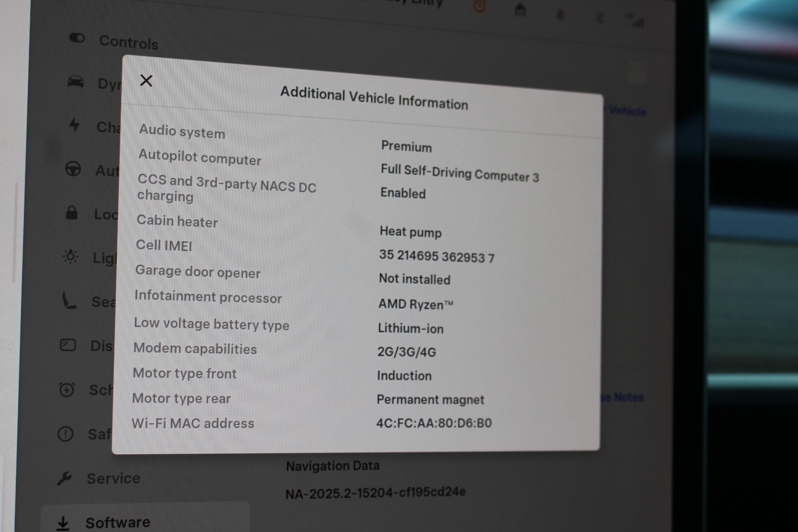Viewport: 798px width, 532px height.
Task: Click Audio system label
Action: click(x=182, y=132)
